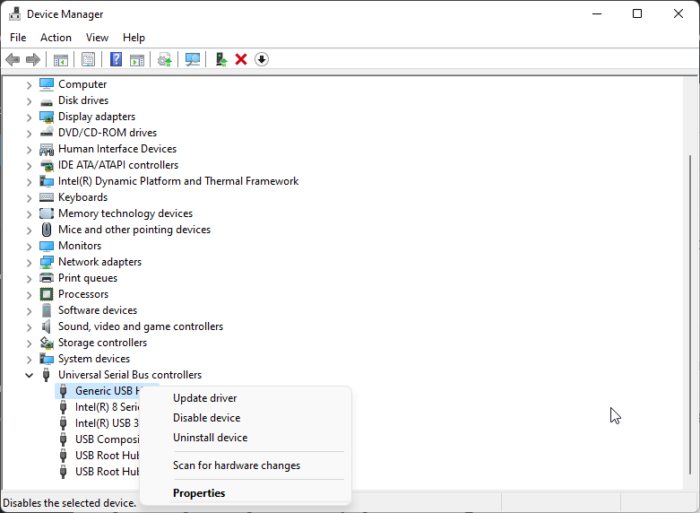Click the vertical scrollbar thumb

pyautogui.click(x=690, y=315)
